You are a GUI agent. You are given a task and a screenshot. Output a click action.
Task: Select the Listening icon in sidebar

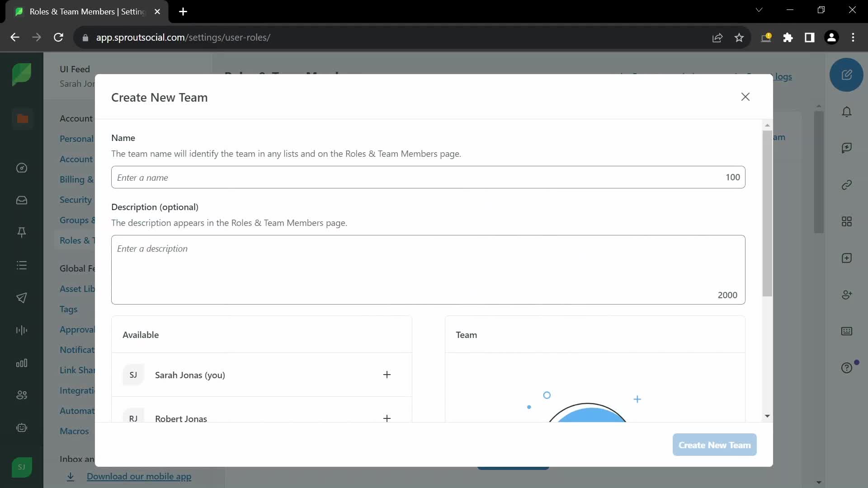coord(21,331)
